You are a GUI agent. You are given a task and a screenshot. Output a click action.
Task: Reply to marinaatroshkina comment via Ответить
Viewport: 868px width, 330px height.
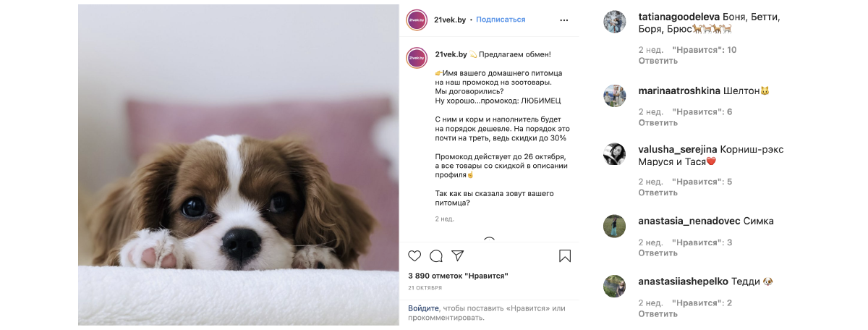pyautogui.click(x=658, y=123)
